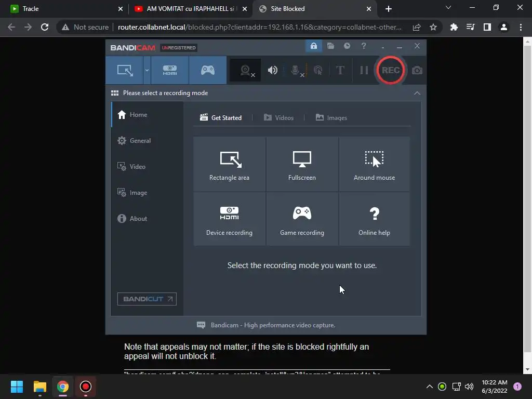The width and height of the screenshot is (532, 399).
Task: Collapse the recording mode panel chevron
Action: tap(417, 93)
